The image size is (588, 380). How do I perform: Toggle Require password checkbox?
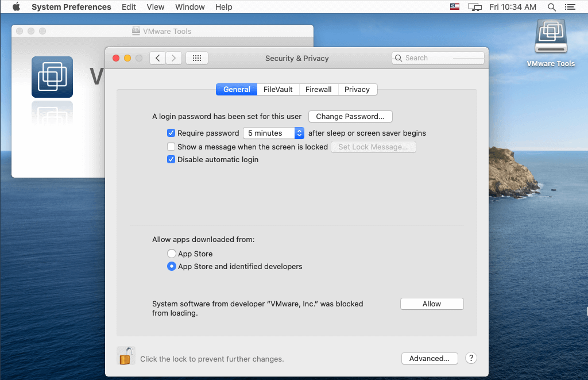171,133
